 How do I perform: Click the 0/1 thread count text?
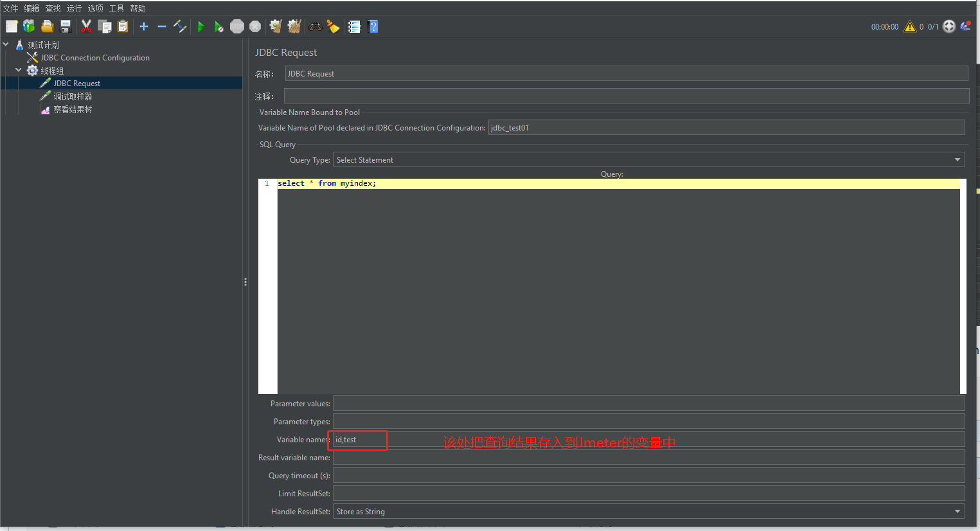click(933, 27)
